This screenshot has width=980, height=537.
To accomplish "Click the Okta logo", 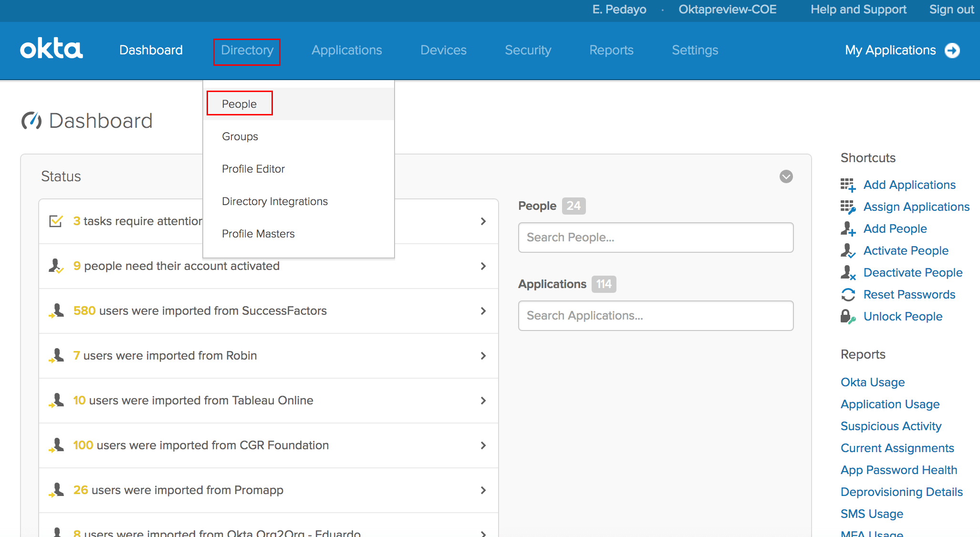I will 52,49.
